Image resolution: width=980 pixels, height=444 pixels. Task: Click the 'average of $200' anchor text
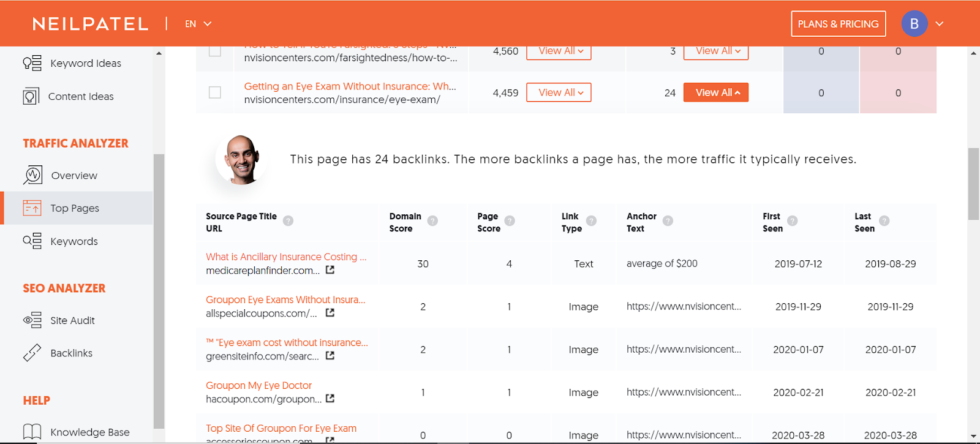tap(662, 263)
